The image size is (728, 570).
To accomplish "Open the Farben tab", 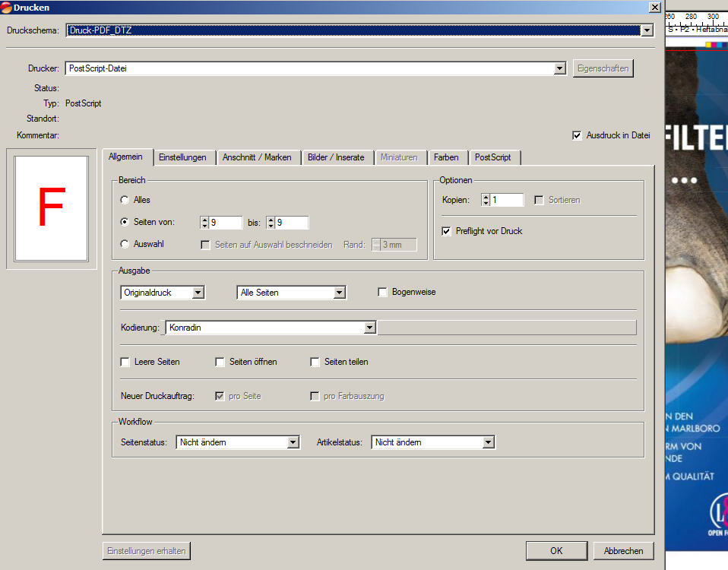I will click(446, 157).
